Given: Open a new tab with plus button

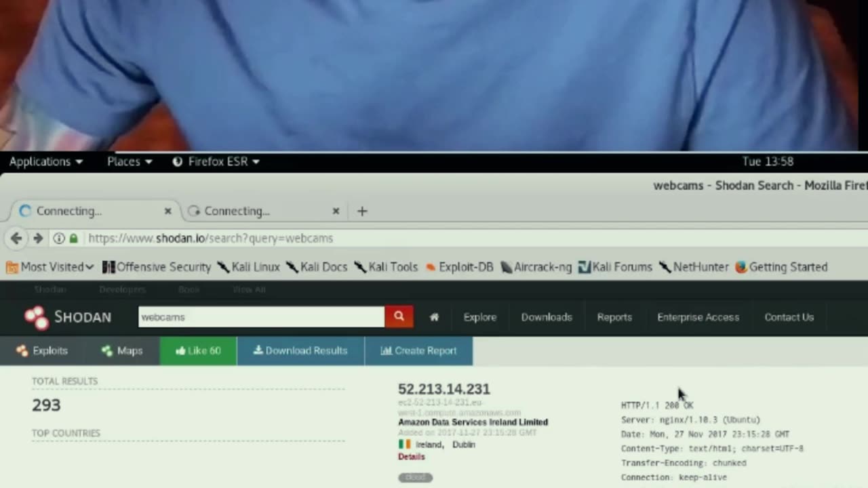Looking at the screenshot, I should 362,211.
